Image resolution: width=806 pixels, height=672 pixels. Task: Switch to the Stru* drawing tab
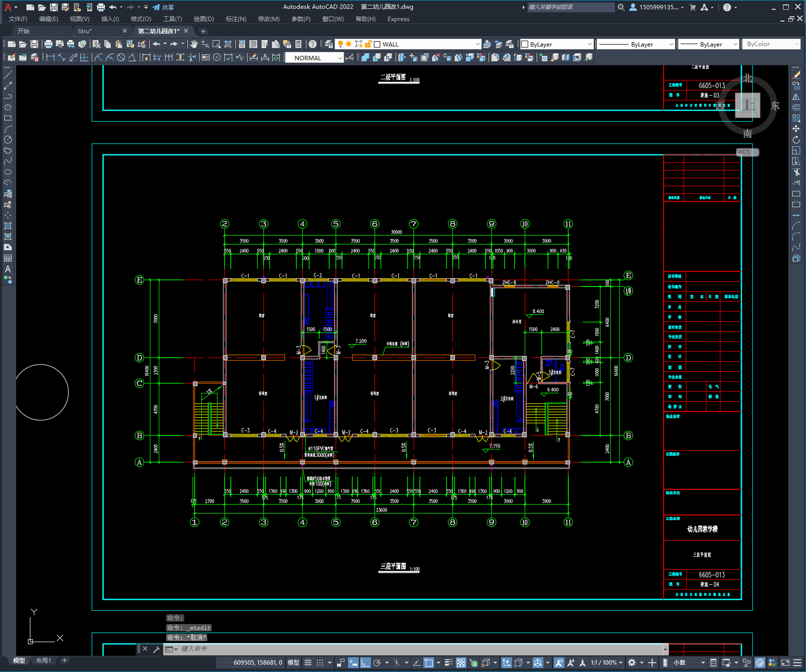click(x=85, y=31)
